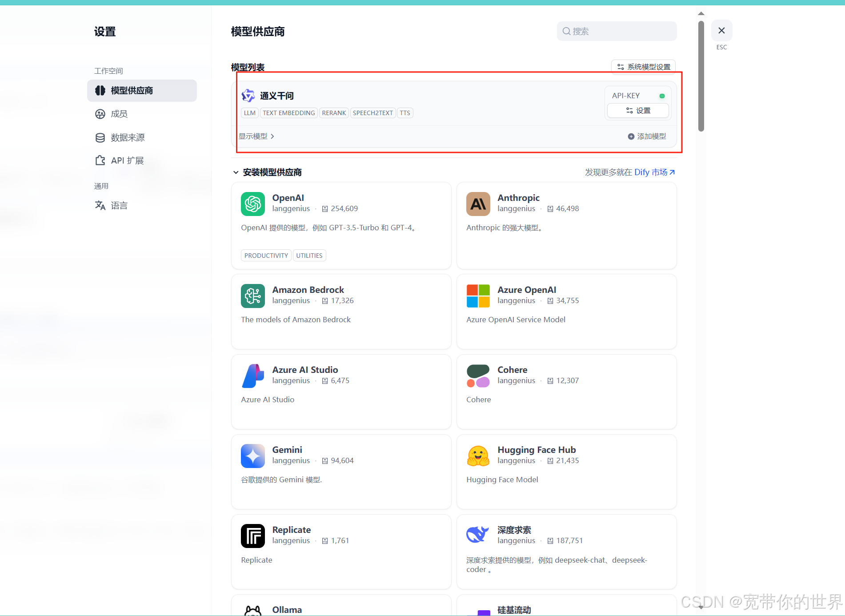Click the members face icon
Viewport: 845px width, 616px height.
coord(100,114)
